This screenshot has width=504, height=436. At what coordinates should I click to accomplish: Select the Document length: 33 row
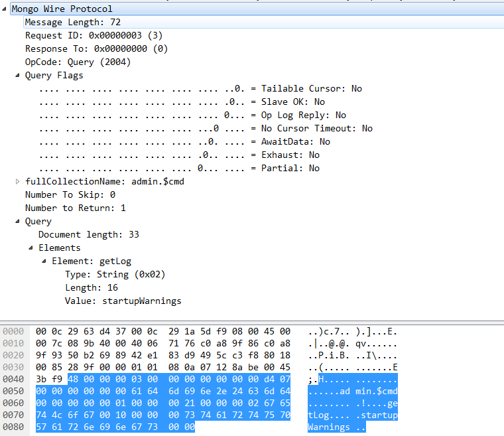click(x=89, y=234)
